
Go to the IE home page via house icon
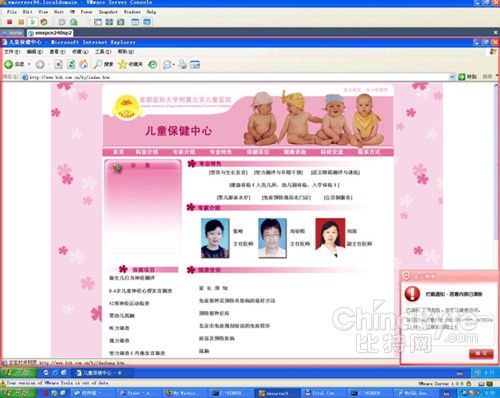click(84, 64)
